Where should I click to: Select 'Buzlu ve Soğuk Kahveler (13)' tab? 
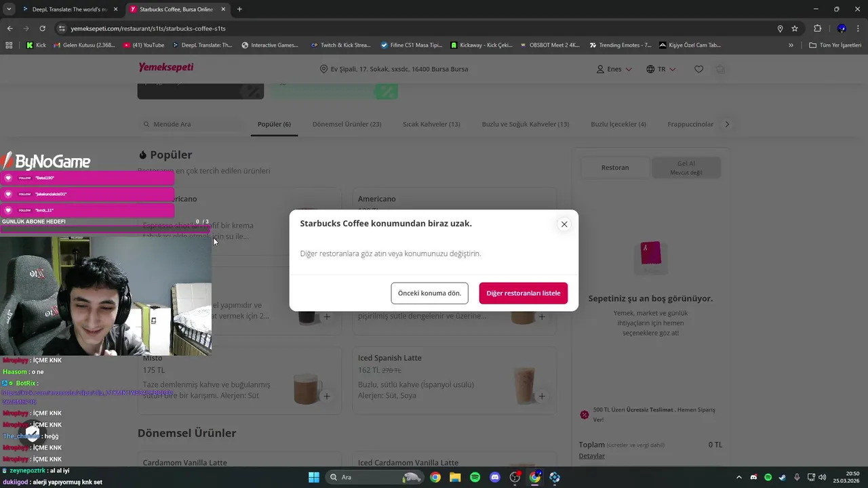526,125
